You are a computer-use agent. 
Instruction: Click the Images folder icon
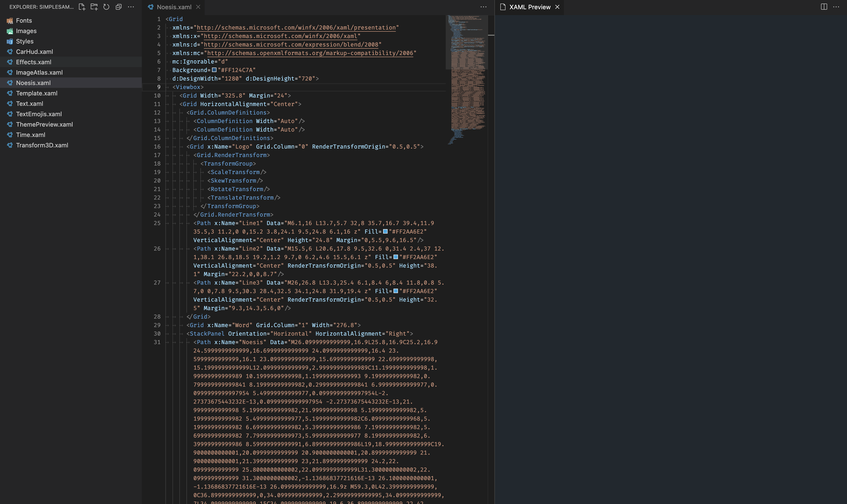pos(10,31)
